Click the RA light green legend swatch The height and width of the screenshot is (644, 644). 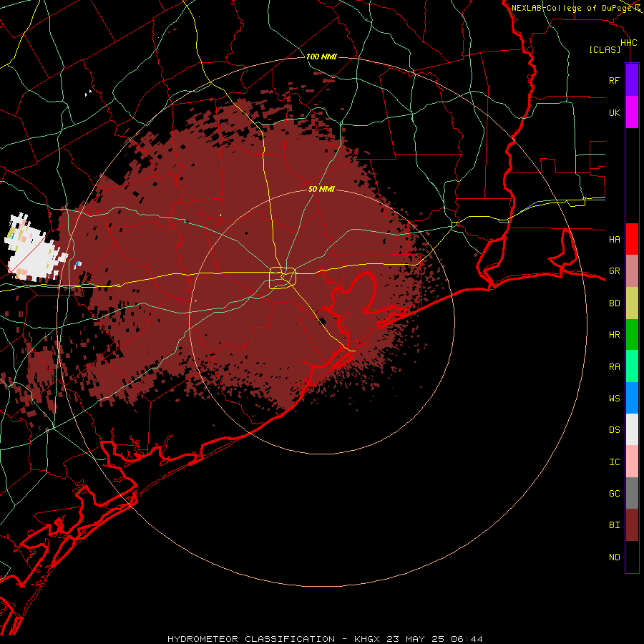(632, 366)
